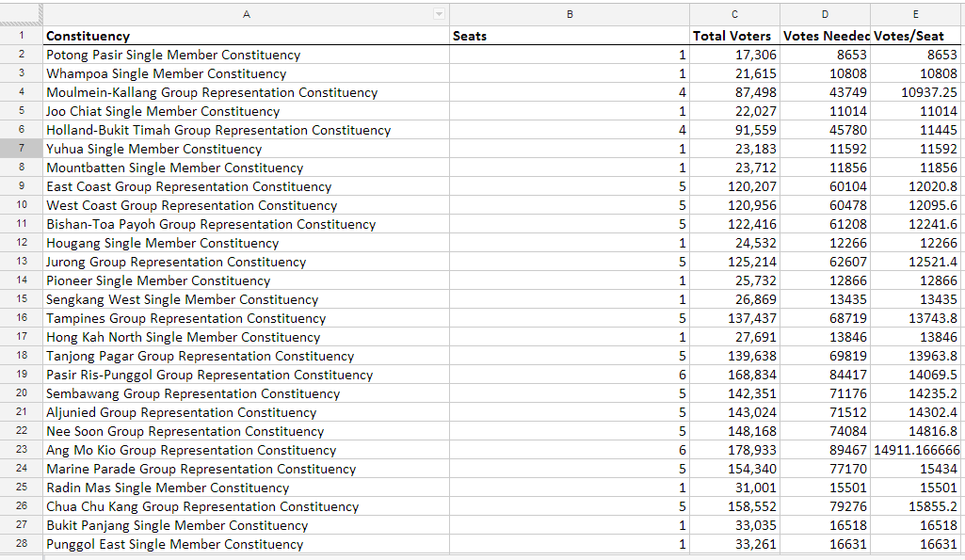Select Potong Pasir Single Member Constituency cell

click(246, 55)
